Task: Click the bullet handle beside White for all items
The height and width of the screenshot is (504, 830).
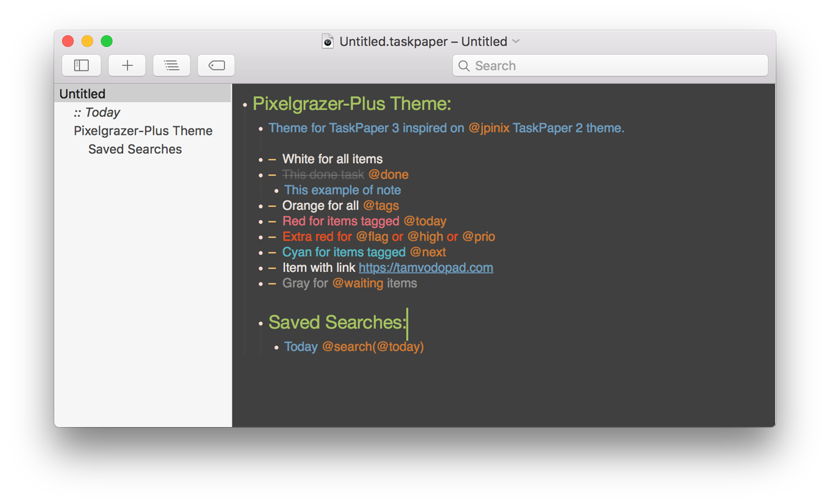Action: click(261, 160)
